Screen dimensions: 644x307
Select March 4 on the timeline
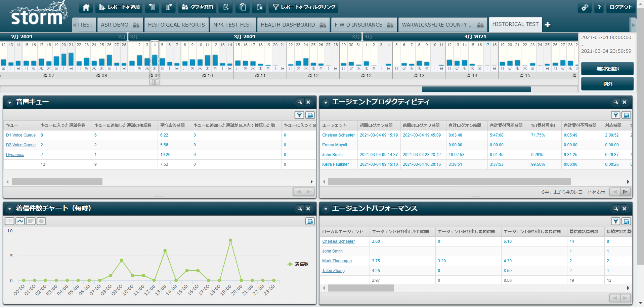pos(155,56)
